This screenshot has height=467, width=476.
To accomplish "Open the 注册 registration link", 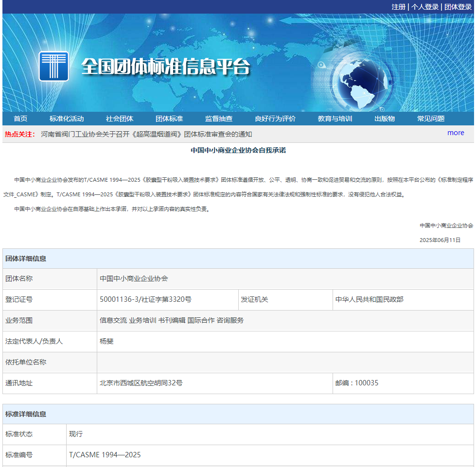I will [399, 7].
